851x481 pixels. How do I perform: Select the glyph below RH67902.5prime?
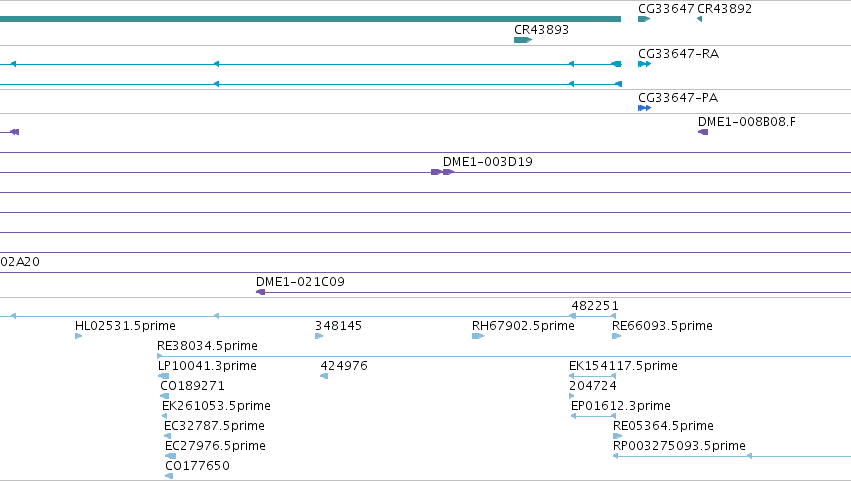pyautogui.click(x=478, y=336)
